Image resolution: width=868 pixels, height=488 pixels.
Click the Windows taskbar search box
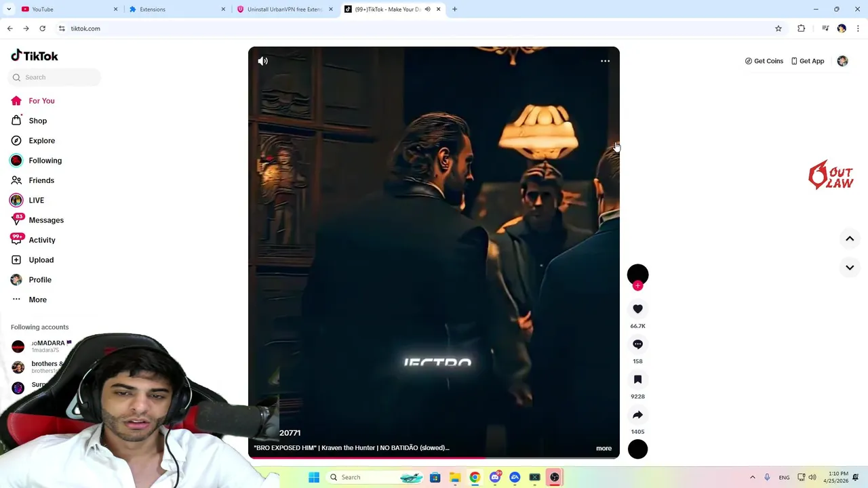point(376,477)
